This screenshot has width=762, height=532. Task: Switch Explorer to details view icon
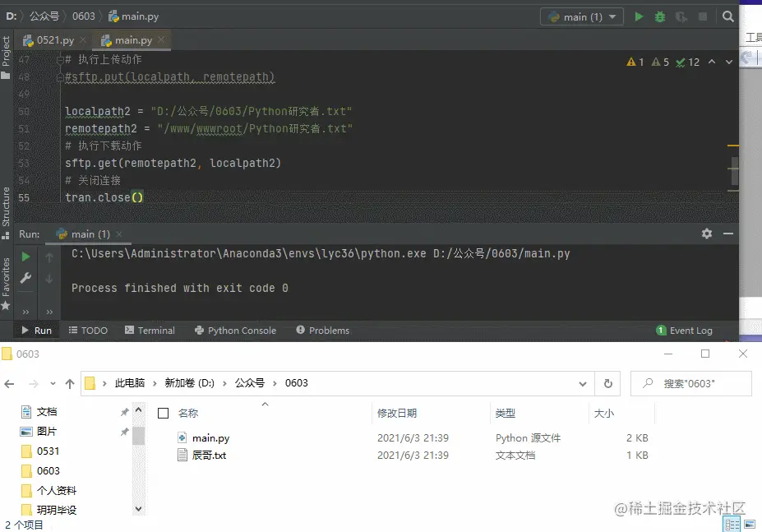click(x=732, y=525)
